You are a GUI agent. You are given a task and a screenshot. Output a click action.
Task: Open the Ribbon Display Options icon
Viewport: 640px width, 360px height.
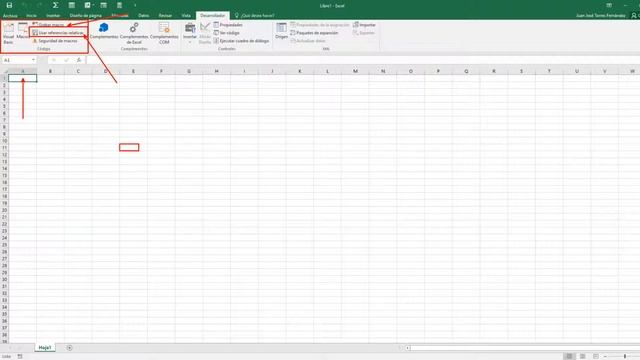(609, 5)
